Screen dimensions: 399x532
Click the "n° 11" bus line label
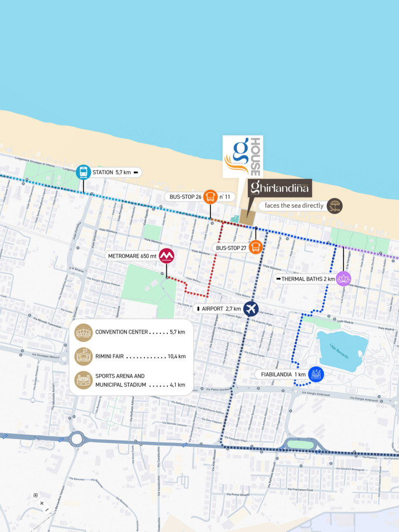click(224, 197)
